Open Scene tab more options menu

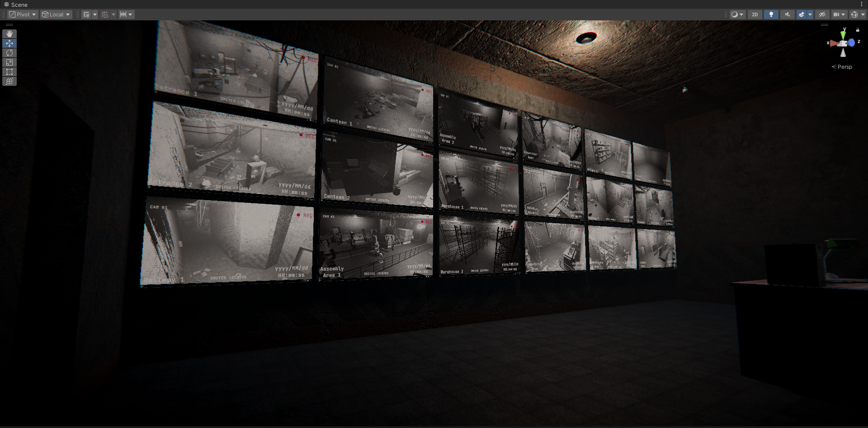coord(862,4)
